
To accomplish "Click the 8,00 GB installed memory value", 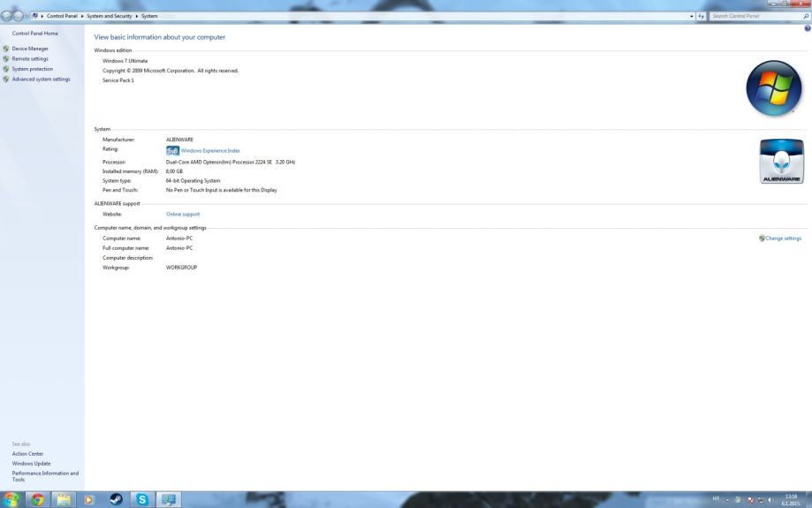I will tap(174, 171).
